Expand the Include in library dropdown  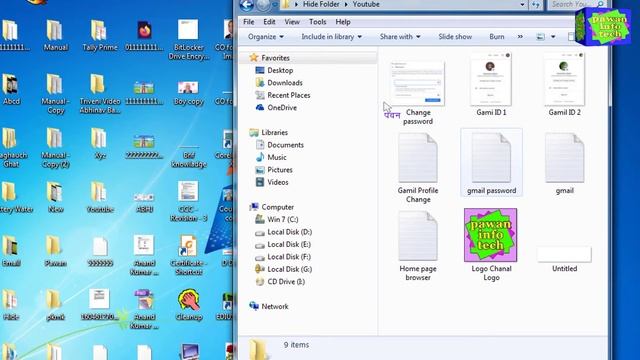tap(331, 37)
